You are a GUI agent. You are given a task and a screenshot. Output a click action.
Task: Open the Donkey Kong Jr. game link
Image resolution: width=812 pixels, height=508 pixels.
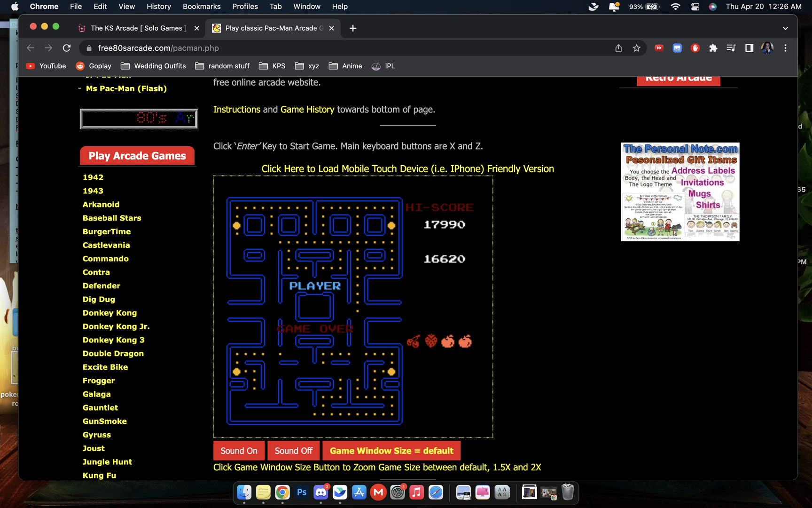coord(116,326)
